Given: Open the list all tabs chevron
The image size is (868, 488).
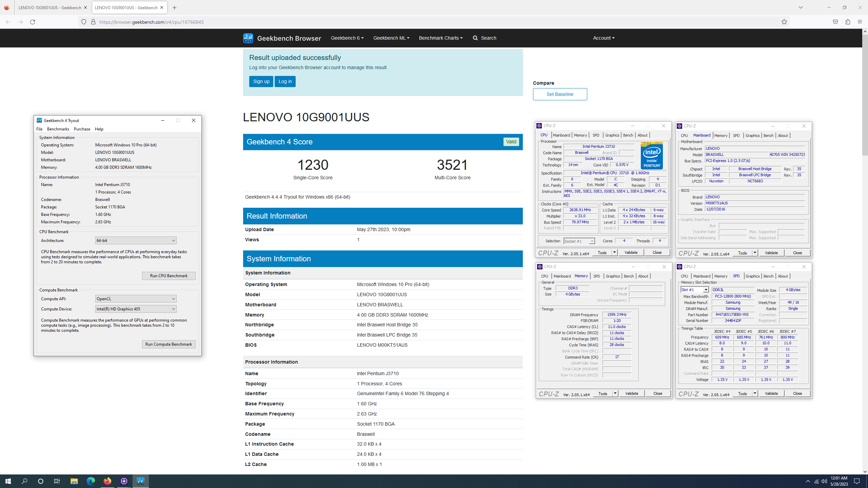Looking at the screenshot, I should 801,7.
